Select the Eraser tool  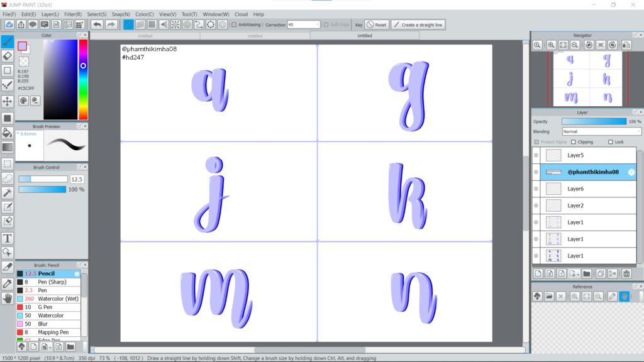(8, 56)
